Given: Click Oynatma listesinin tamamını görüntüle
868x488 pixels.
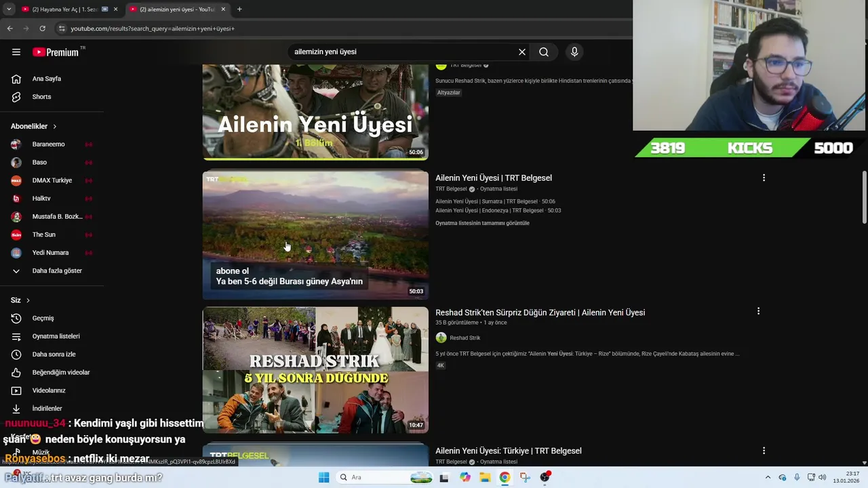Looking at the screenshot, I should click(x=482, y=223).
